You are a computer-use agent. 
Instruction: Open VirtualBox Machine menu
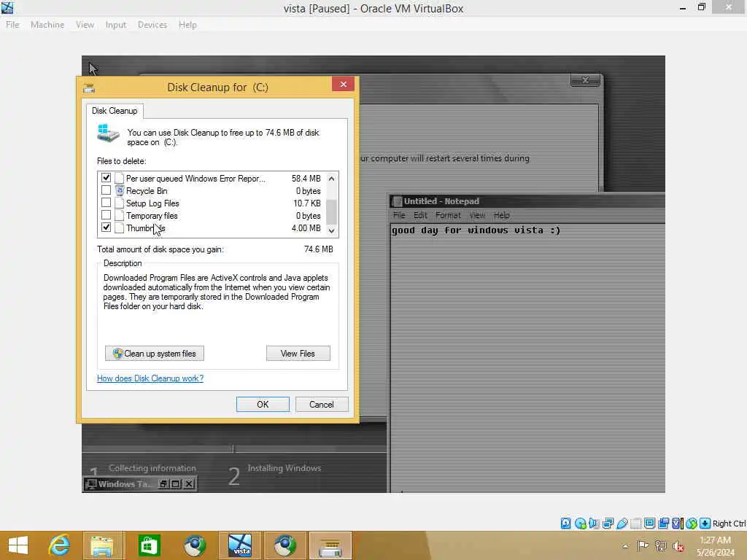click(47, 25)
